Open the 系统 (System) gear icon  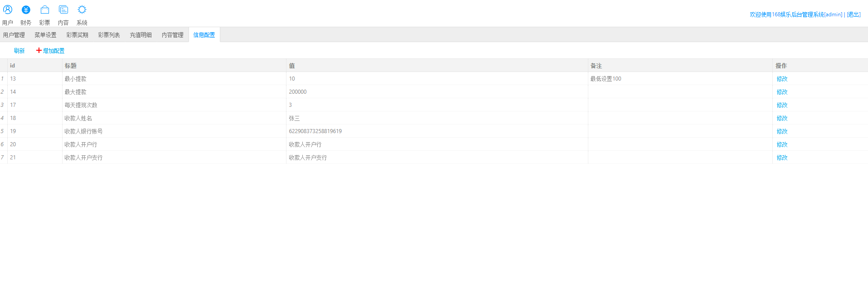click(x=82, y=10)
